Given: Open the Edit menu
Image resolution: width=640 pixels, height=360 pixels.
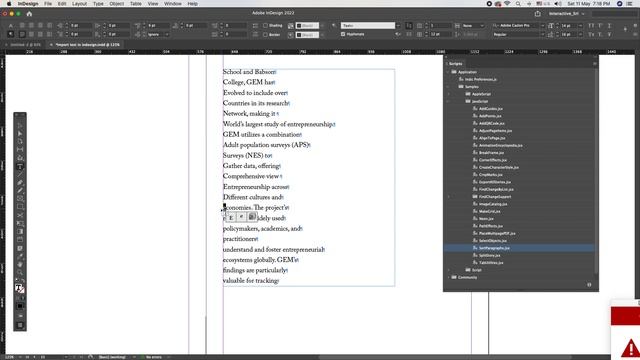Looking at the screenshot, I should [x=62, y=4].
